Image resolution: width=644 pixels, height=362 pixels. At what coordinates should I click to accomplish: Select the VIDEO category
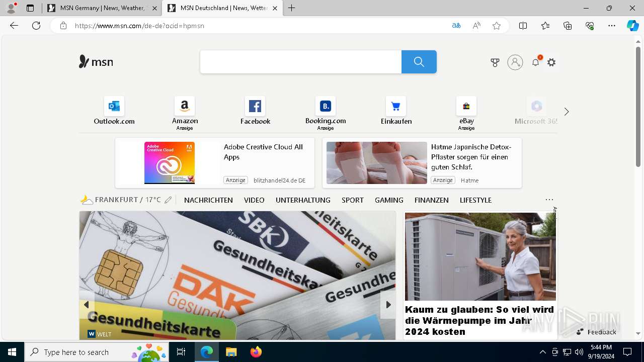click(254, 200)
